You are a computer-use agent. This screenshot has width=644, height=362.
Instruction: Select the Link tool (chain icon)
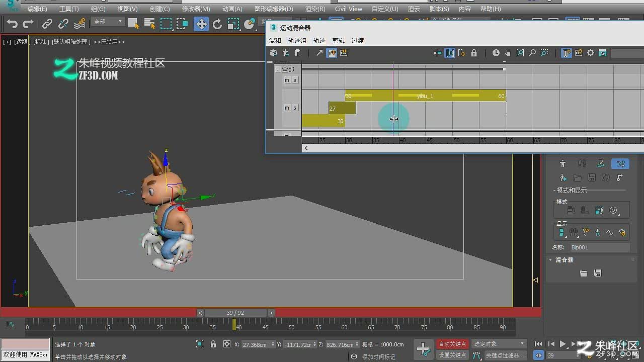click(x=47, y=24)
